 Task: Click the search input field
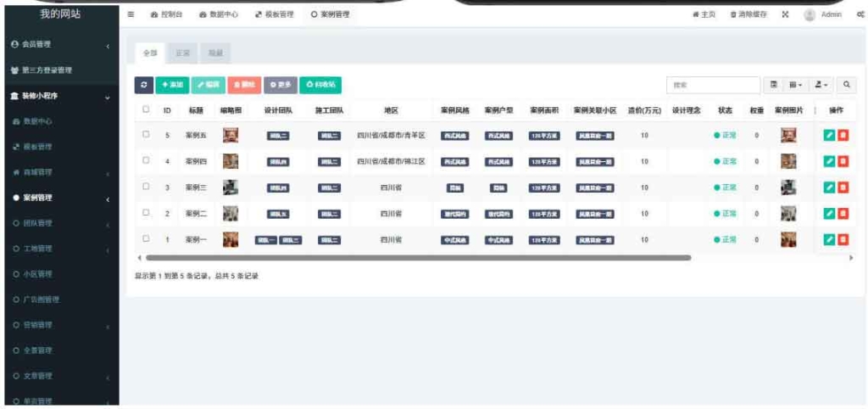point(713,85)
